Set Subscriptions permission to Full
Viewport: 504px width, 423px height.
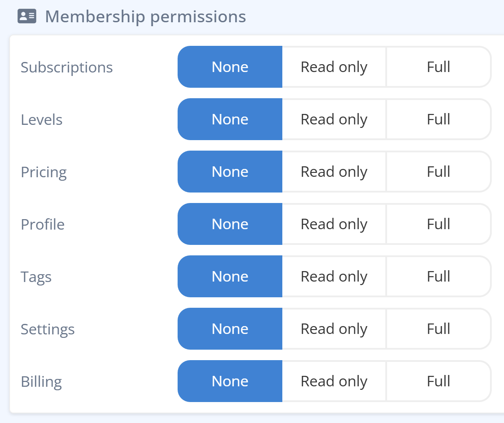[438, 67]
